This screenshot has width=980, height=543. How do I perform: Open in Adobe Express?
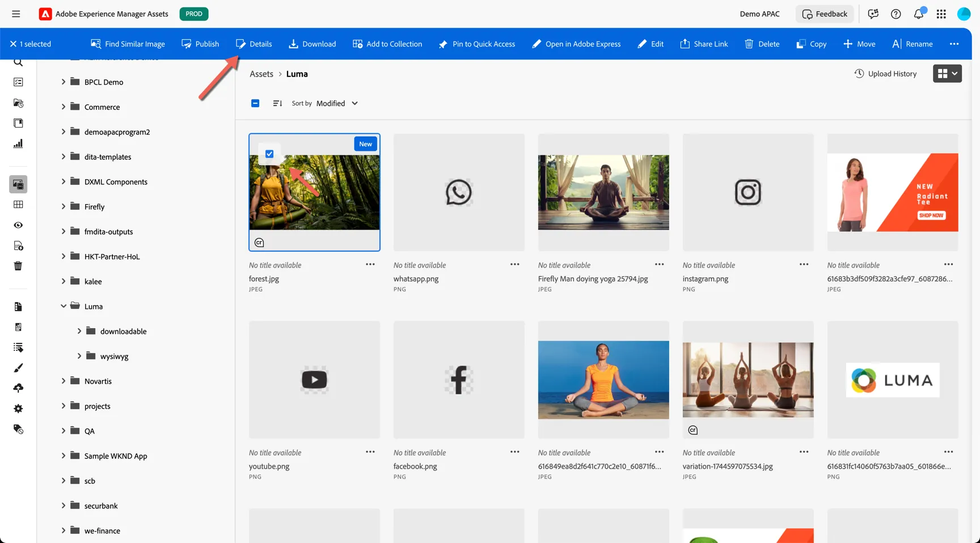pos(576,44)
